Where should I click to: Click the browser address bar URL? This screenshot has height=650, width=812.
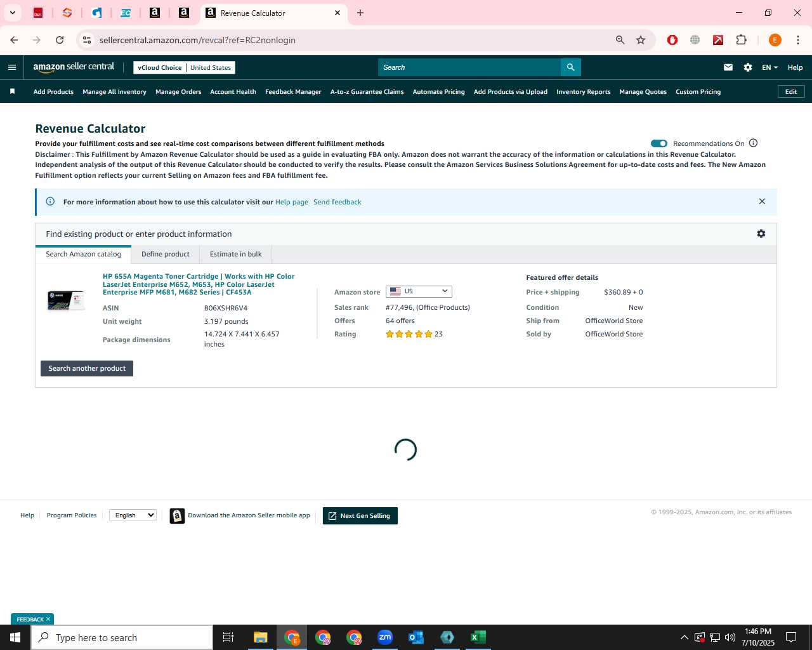(x=197, y=40)
